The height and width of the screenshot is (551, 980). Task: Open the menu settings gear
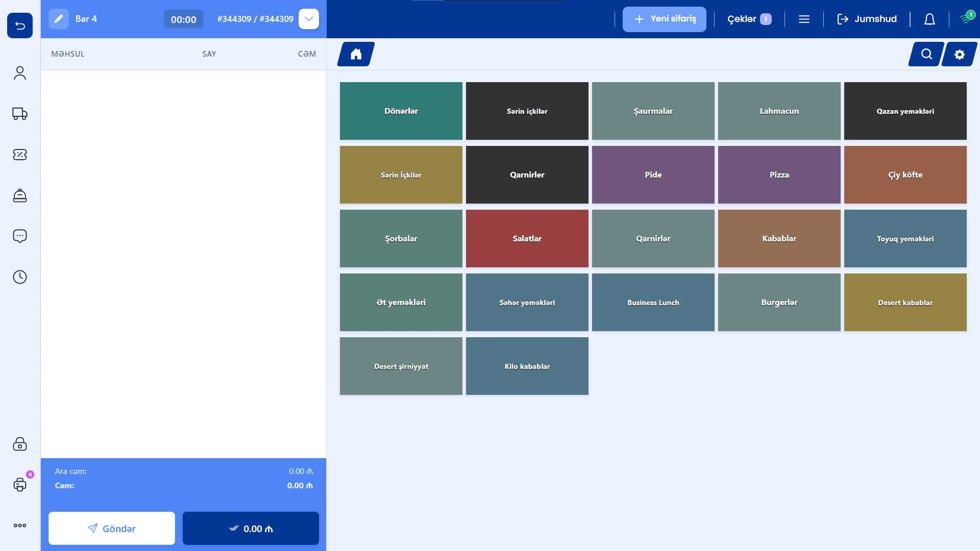[x=960, y=54]
